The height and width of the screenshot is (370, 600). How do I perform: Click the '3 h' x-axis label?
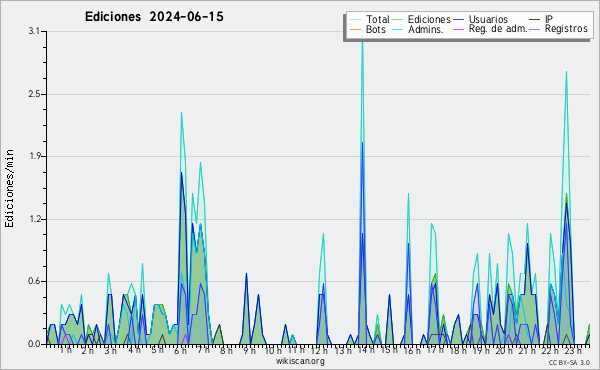pos(111,351)
